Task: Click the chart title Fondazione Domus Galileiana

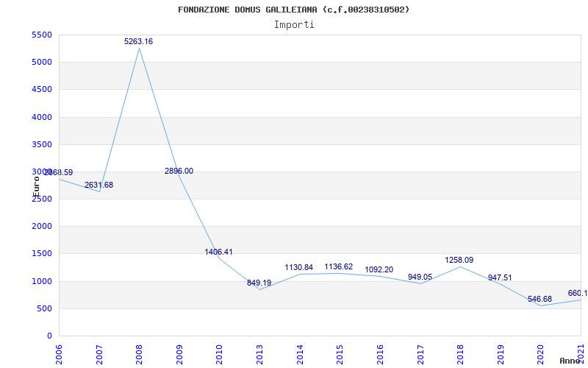Action: (x=294, y=10)
